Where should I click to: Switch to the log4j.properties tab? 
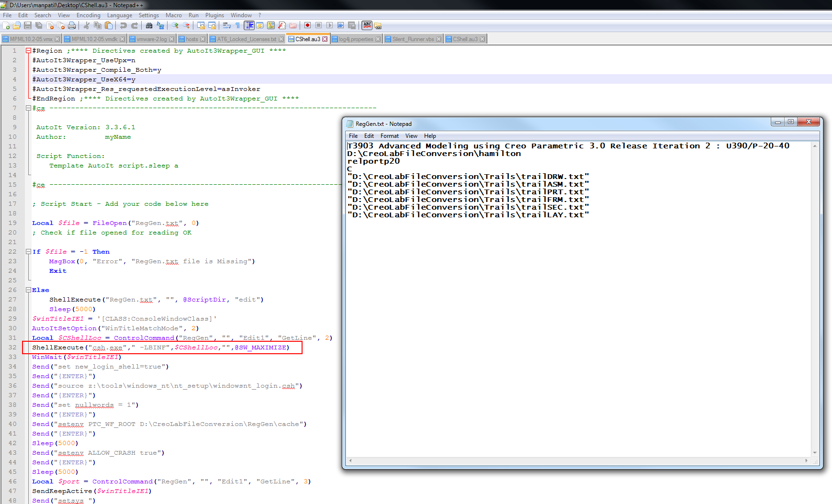click(356, 39)
